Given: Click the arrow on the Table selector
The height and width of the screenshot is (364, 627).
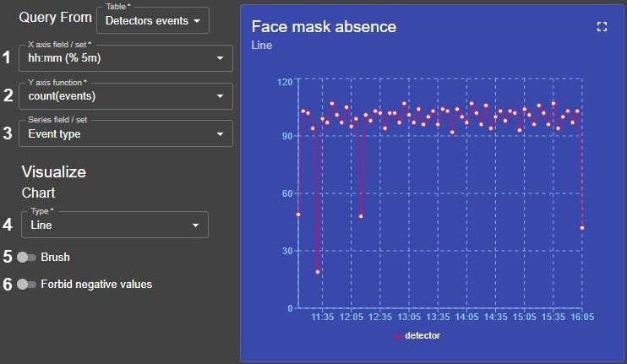Looking at the screenshot, I should [197, 20].
